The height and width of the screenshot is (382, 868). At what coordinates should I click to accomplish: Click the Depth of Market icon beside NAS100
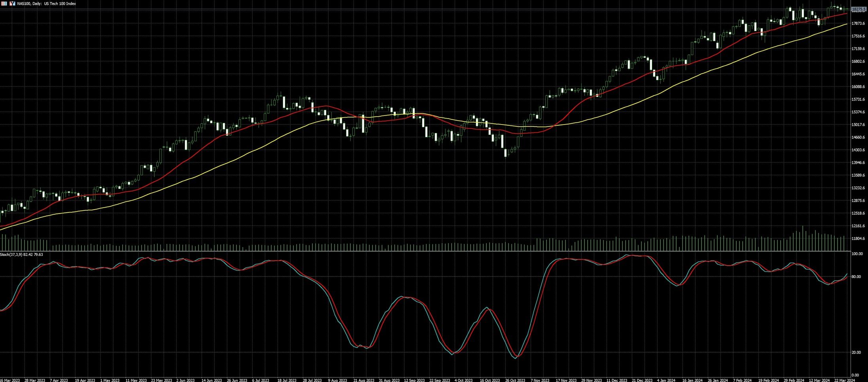[x=12, y=4]
